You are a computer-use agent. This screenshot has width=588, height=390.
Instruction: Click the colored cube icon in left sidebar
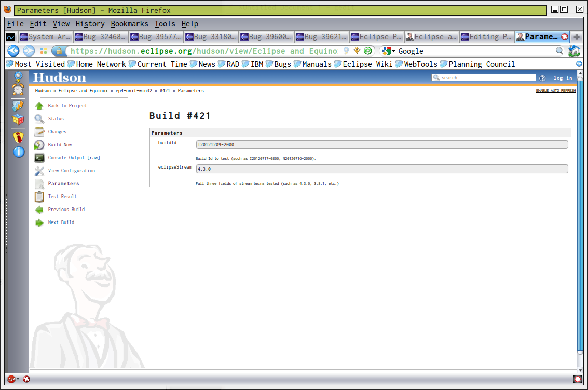[18, 119]
